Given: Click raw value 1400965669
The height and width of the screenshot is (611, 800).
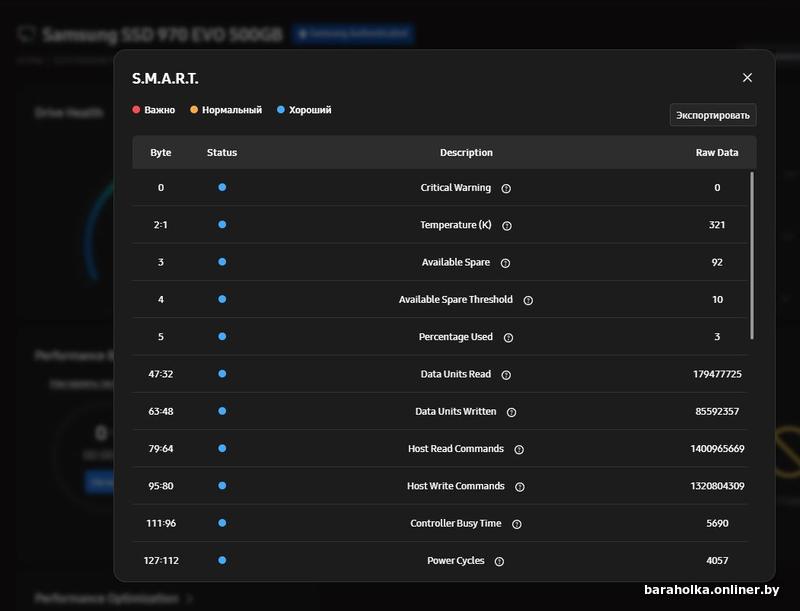Looking at the screenshot, I should coord(717,448).
